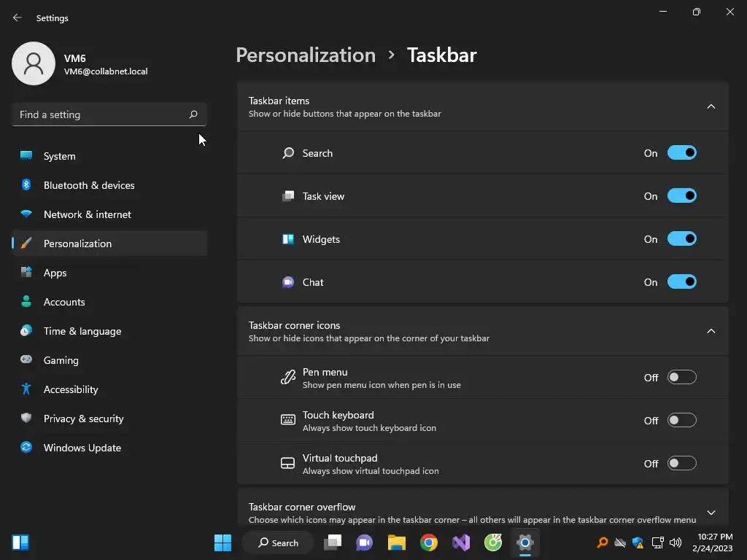
Task: Launch Google Chrome from the taskbar
Action: 429,542
